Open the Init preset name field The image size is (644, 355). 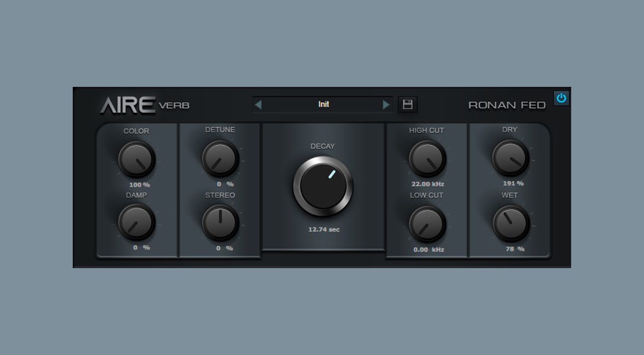pos(323,104)
